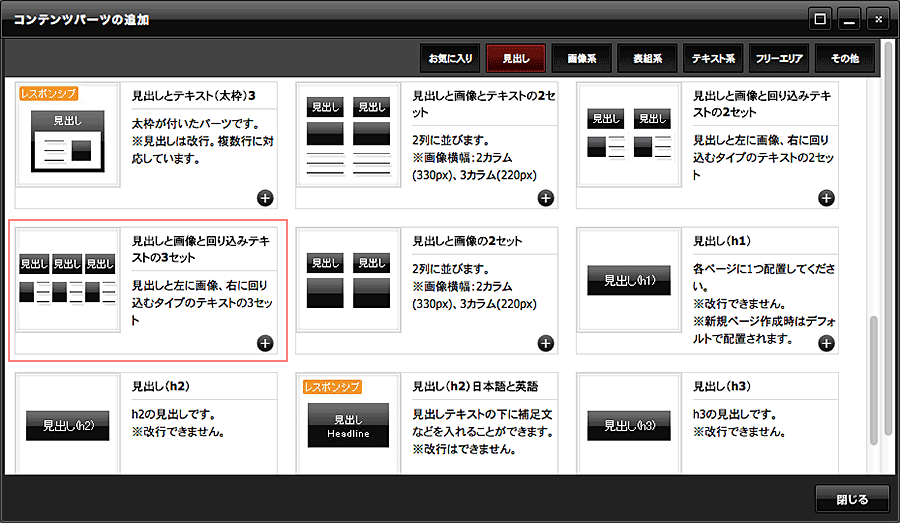Add 見出しと画像と回り込みテキストの2セット with plus icon
Image resolution: width=900 pixels, height=523 pixels.
826,198
